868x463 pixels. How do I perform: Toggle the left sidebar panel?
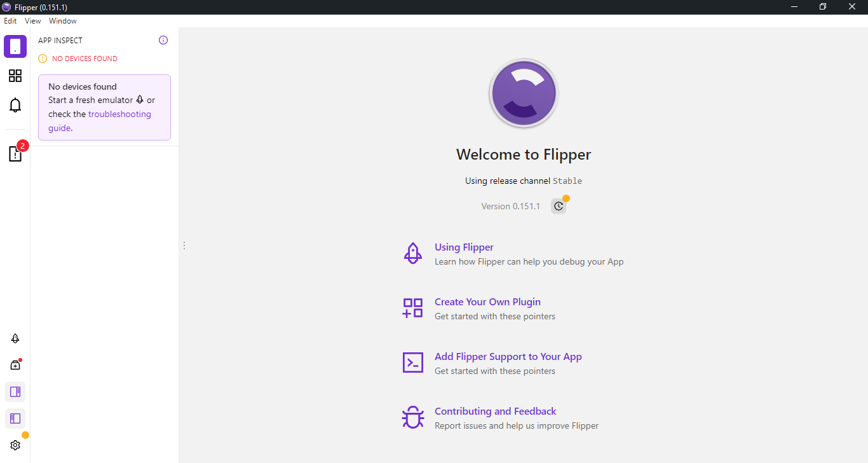(x=15, y=418)
